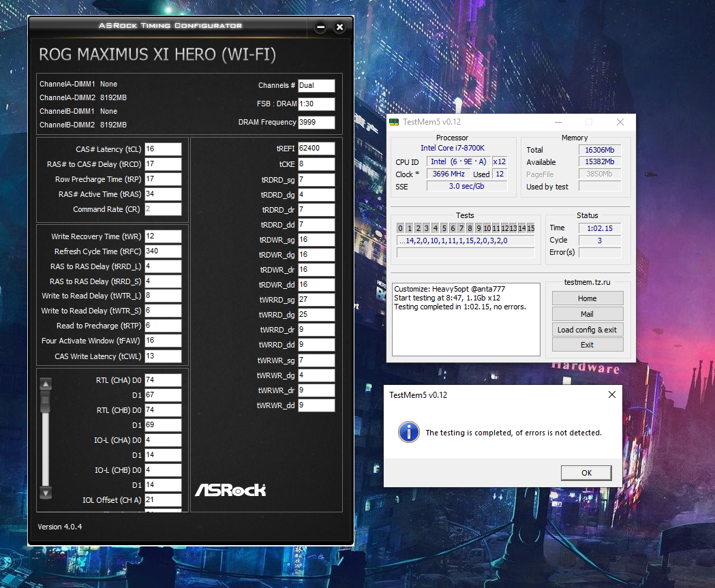Screen dimensions: 715x588
Task: Click the Clock value 3696 MHz
Action: (x=448, y=174)
